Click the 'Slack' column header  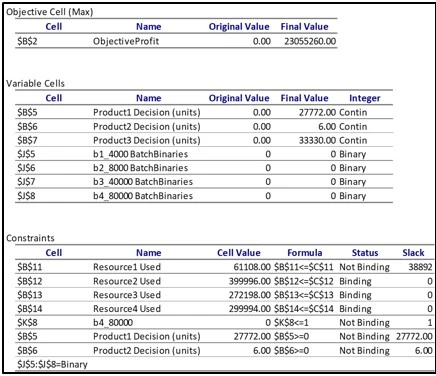[413, 253]
